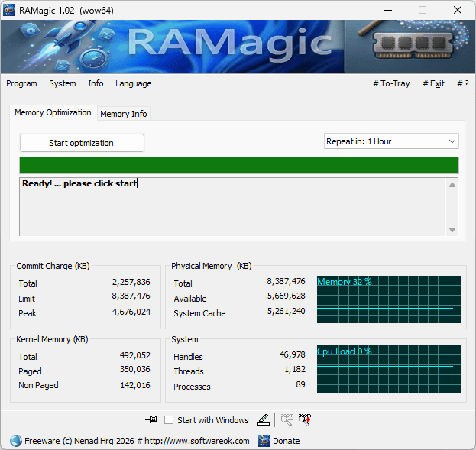Image resolution: width=476 pixels, height=450 pixels.
Task: Open the Program menu
Action: point(21,83)
